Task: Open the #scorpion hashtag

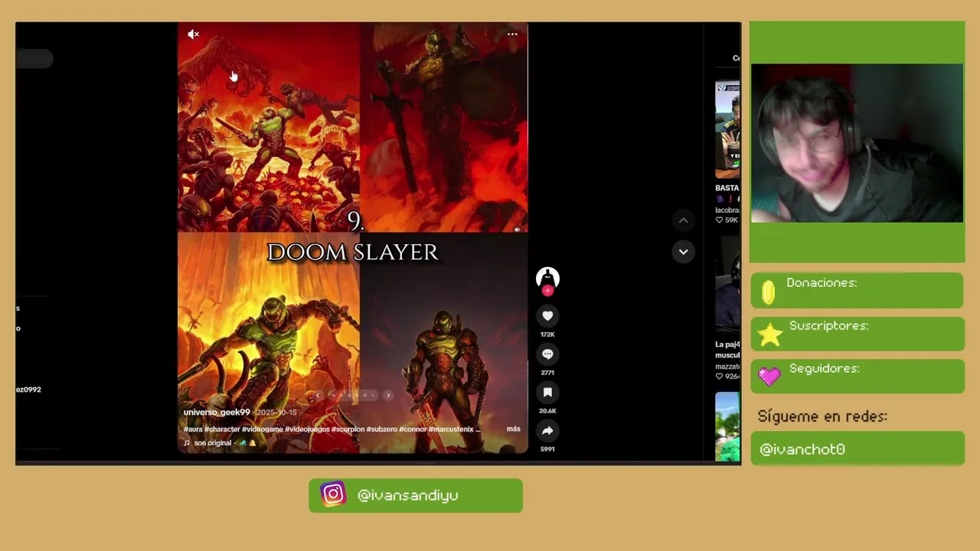Action: (348, 429)
